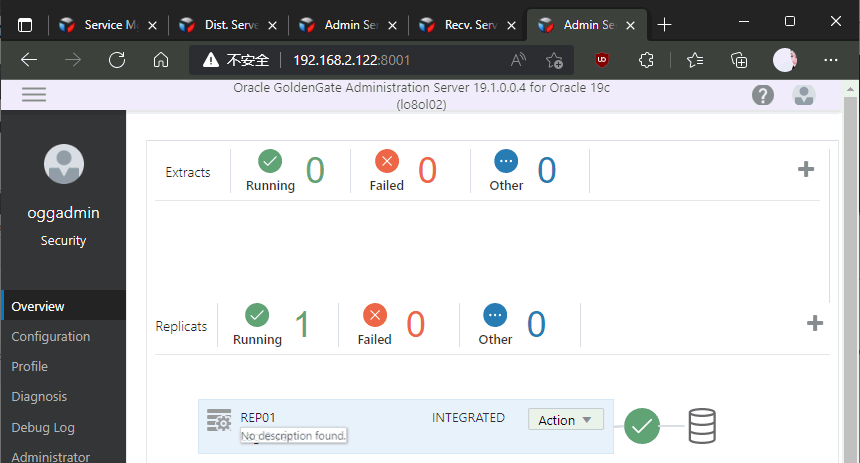The width and height of the screenshot is (860, 463).
Task: Open the browser settings ellipsis menu
Action: coord(830,60)
